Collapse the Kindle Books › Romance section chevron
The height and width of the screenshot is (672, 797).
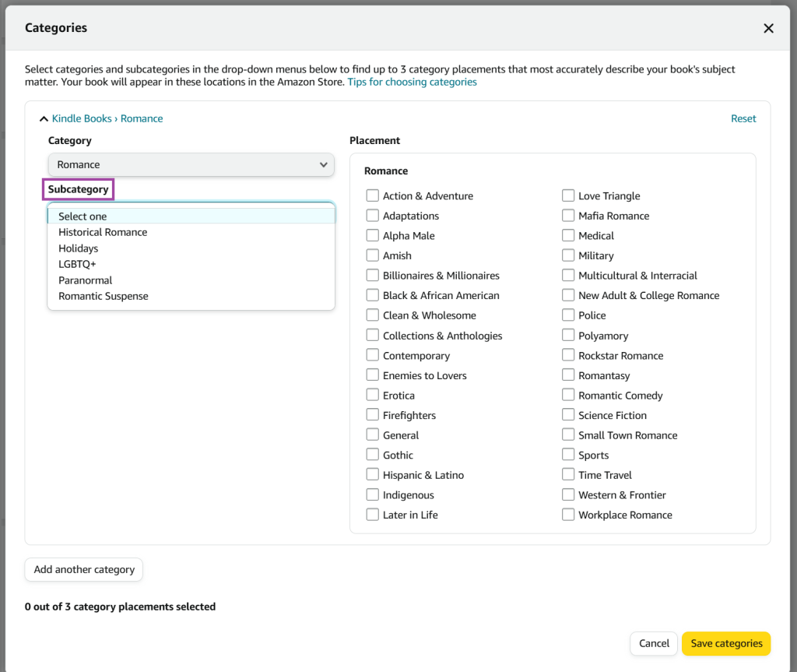[44, 118]
